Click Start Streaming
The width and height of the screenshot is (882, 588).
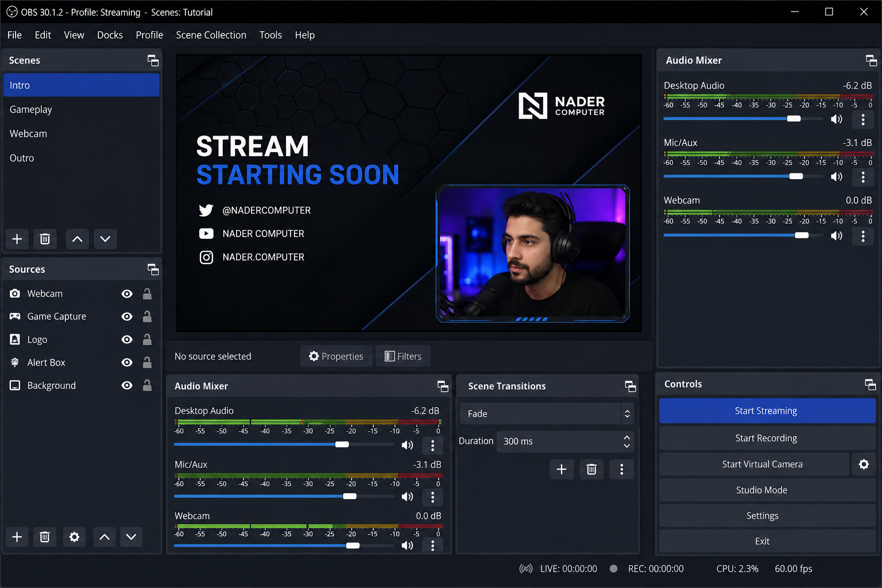pyautogui.click(x=767, y=411)
